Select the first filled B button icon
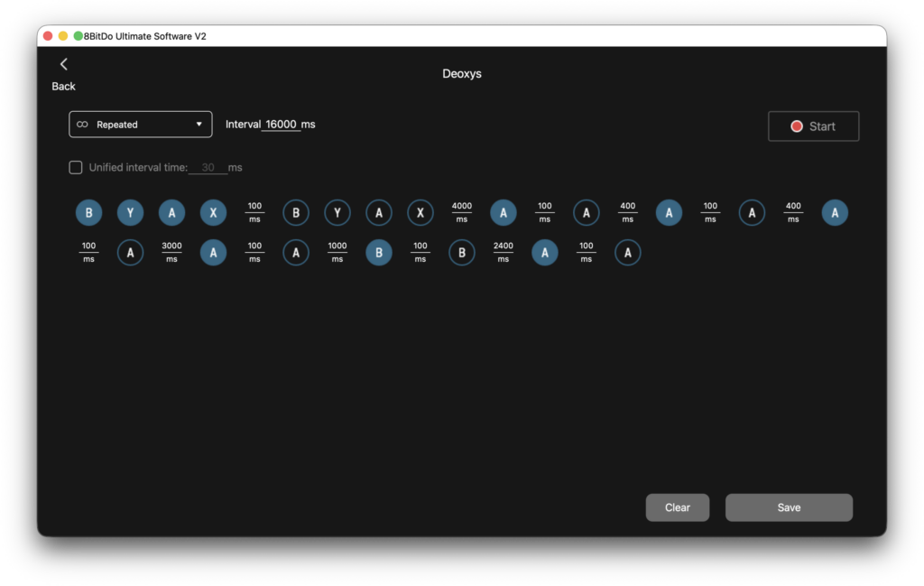 [x=88, y=213]
